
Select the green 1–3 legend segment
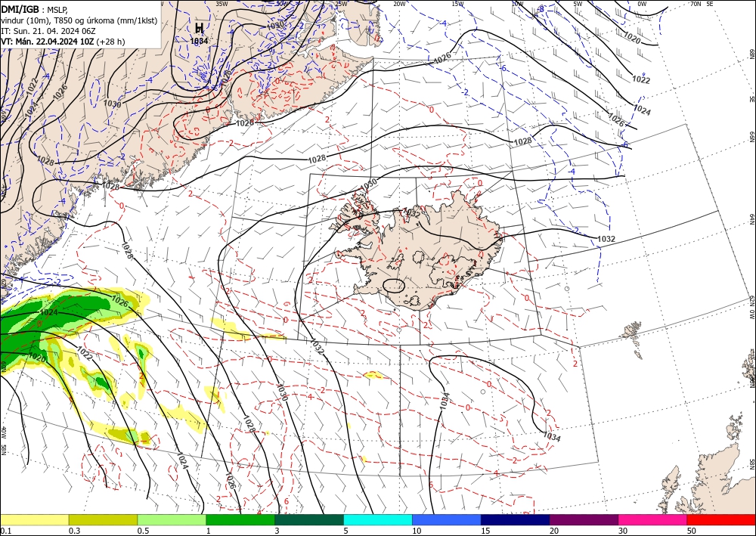tap(240, 519)
